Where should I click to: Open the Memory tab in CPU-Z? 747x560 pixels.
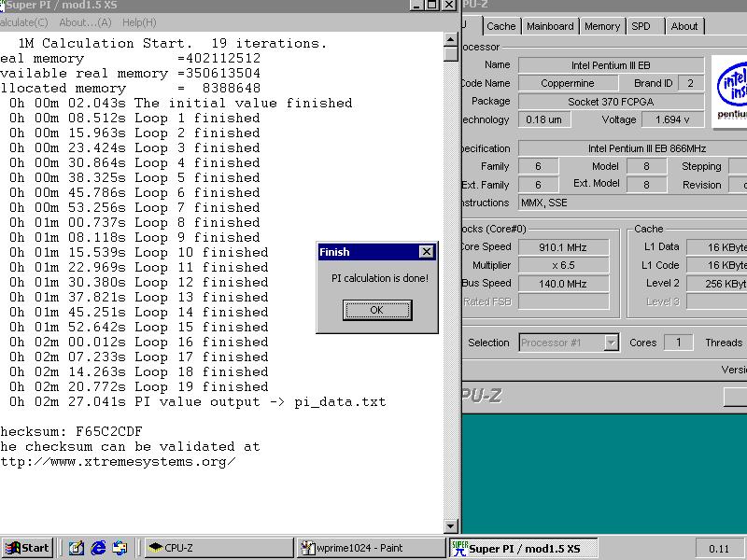(x=602, y=26)
